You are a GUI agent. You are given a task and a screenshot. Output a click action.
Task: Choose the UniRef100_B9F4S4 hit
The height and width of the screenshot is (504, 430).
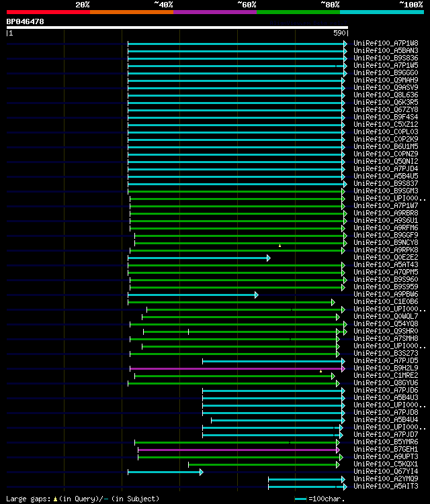386,117
